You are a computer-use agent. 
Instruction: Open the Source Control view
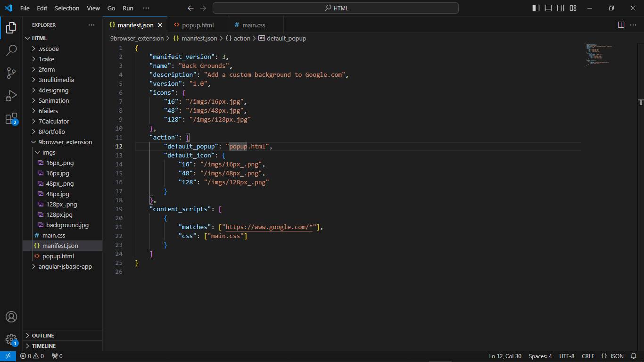[x=11, y=73]
